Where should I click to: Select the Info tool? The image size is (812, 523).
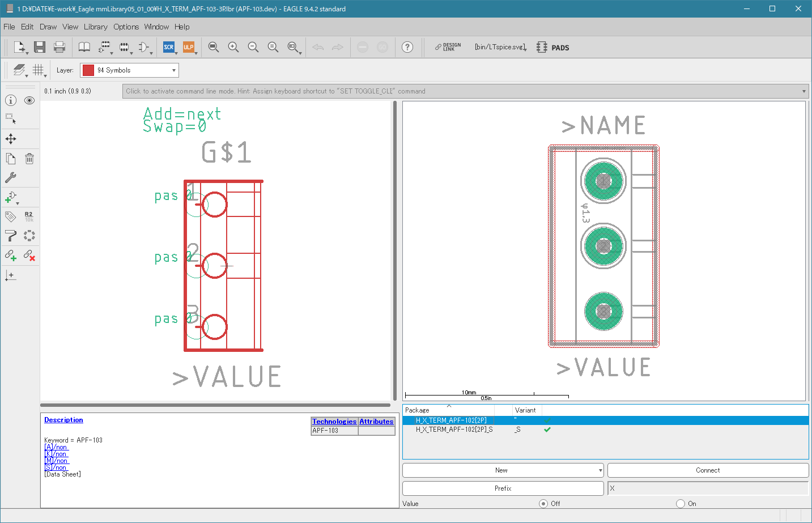[11, 100]
